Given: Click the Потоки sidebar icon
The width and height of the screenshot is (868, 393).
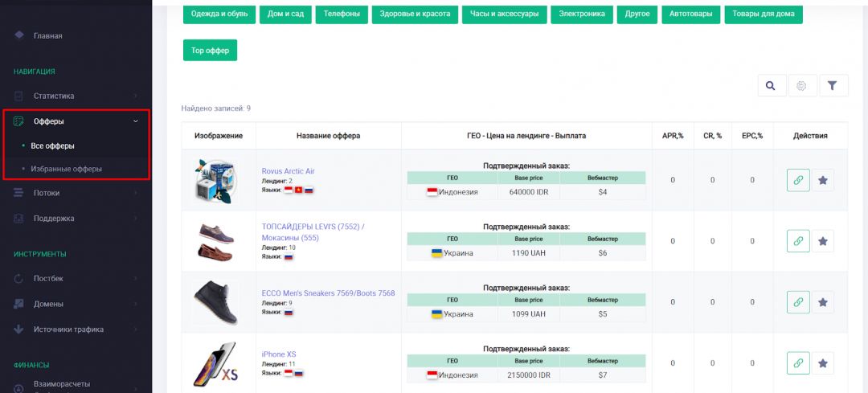Looking at the screenshot, I should coord(18,193).
